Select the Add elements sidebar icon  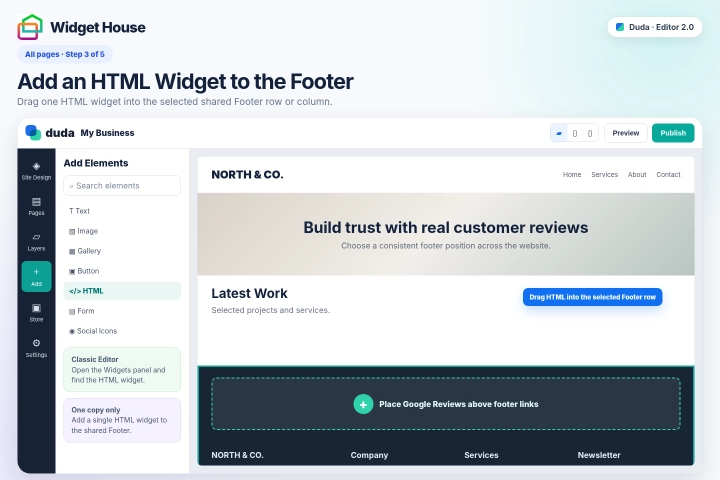point(36,277)
